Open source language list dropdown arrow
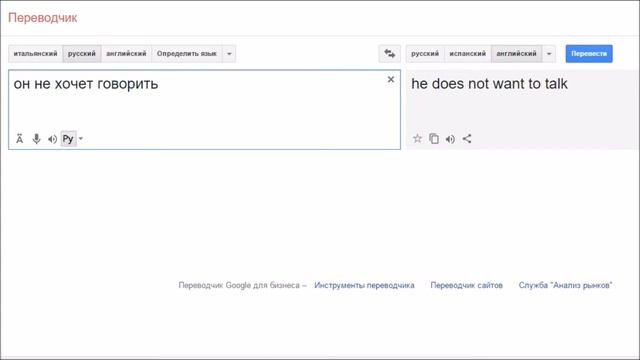This screenshot has height=360, width=640. [229, 53]
